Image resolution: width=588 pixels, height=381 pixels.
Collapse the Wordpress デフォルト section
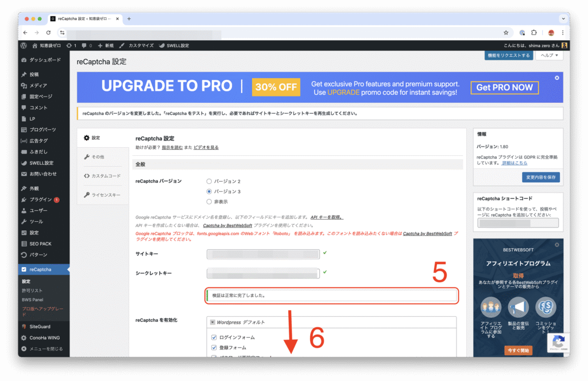[212, 322]
